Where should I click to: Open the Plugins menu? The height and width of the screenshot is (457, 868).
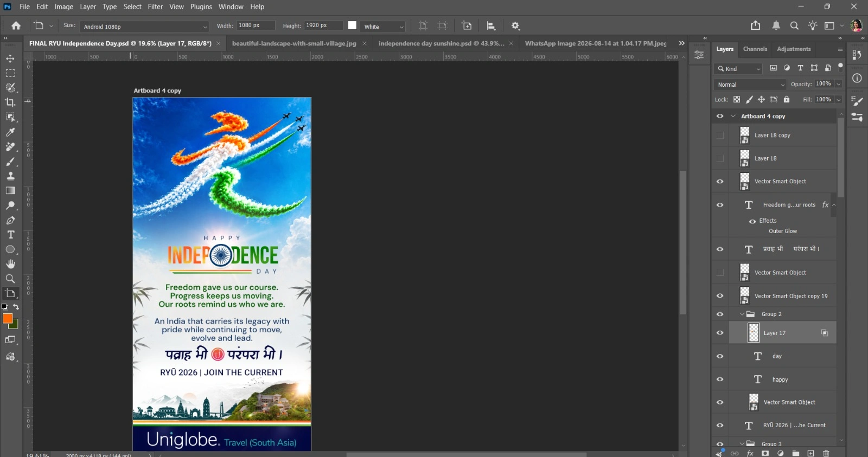pyautogui.click(x=201, y=7)
